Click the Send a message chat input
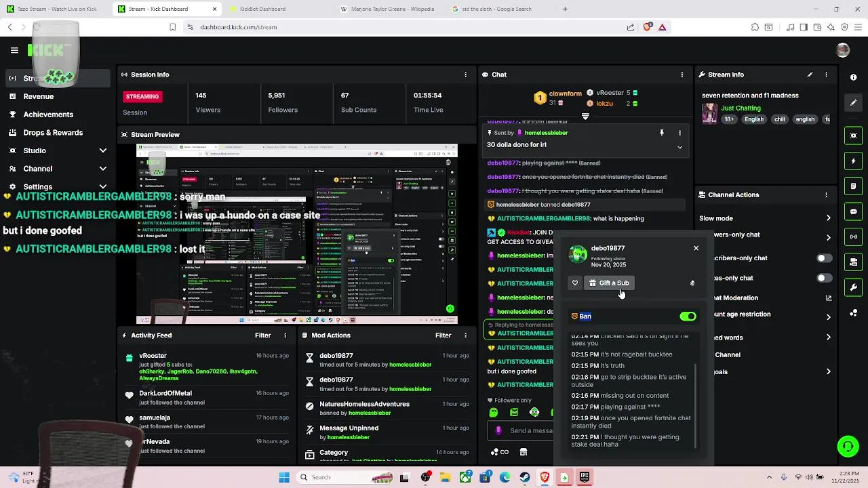 click(x=522, y=430)
